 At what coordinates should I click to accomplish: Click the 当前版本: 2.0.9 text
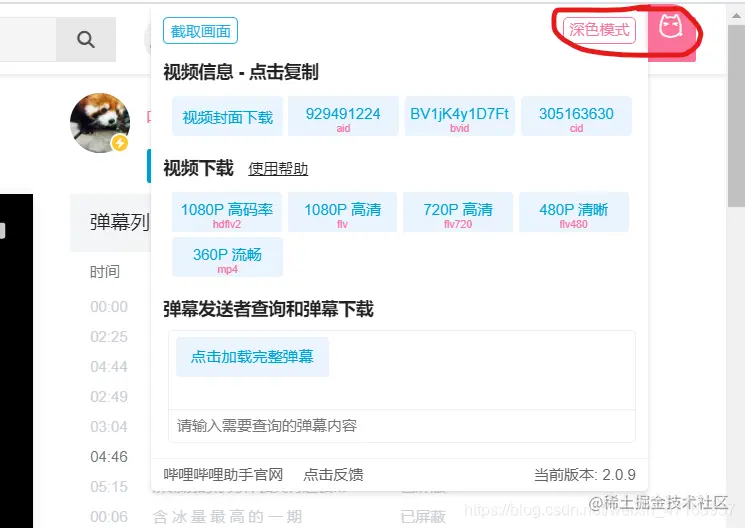coord(584,474)
